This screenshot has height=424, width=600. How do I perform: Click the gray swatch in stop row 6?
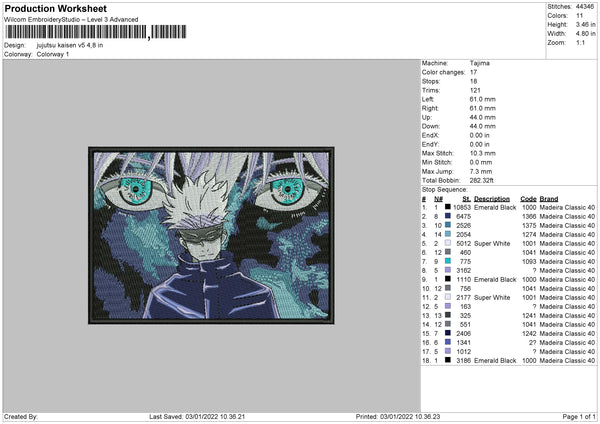tap(448, 252)
